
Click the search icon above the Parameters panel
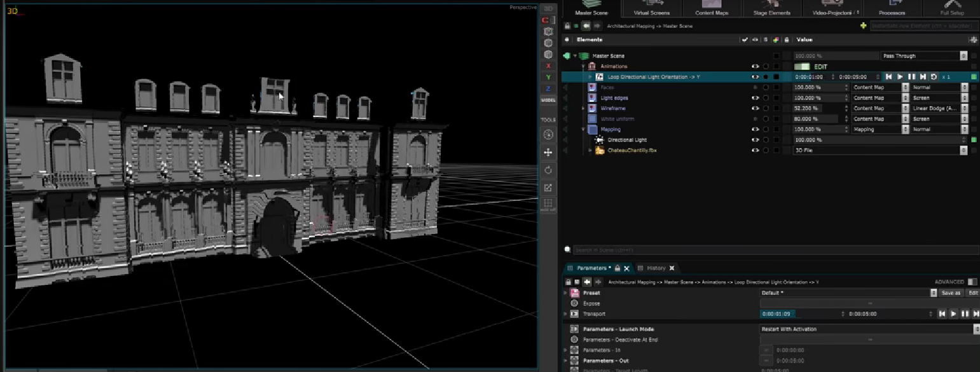[x=566, y=250]
